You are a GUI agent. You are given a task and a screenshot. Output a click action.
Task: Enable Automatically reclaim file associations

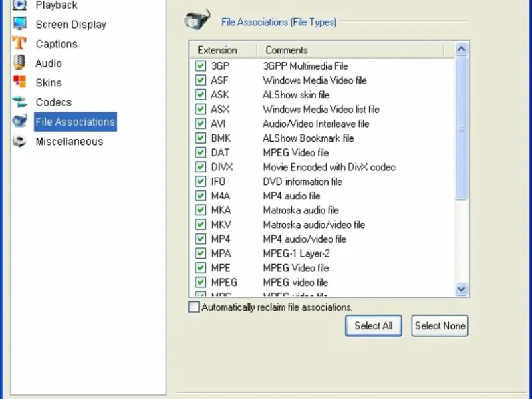(194, 307)
